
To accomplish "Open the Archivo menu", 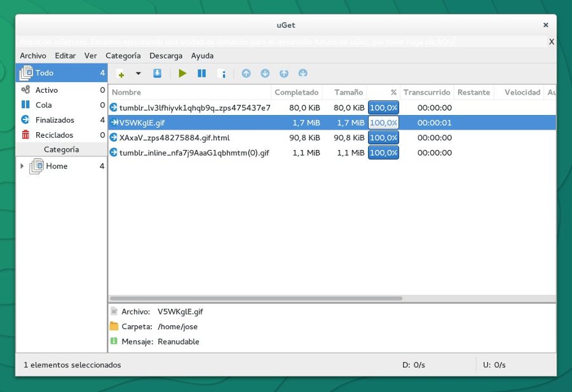I will [x=33, y=56].
